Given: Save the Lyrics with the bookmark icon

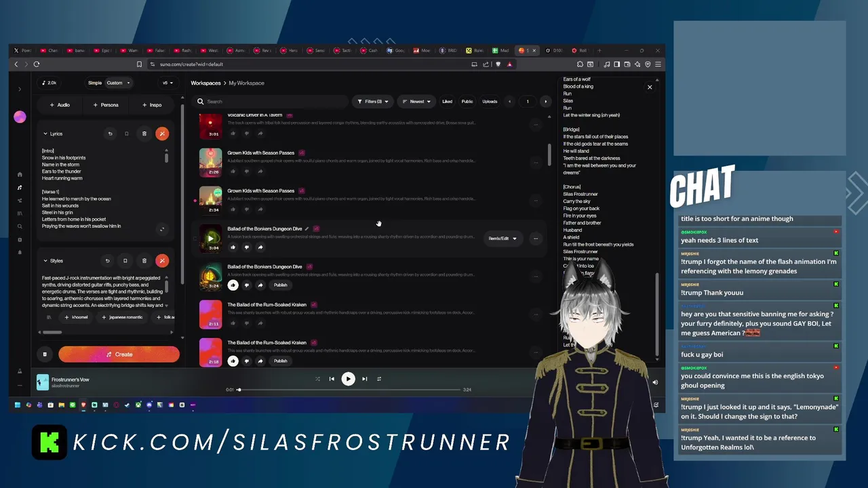Looking at the screenshot, I should point(126,134).
